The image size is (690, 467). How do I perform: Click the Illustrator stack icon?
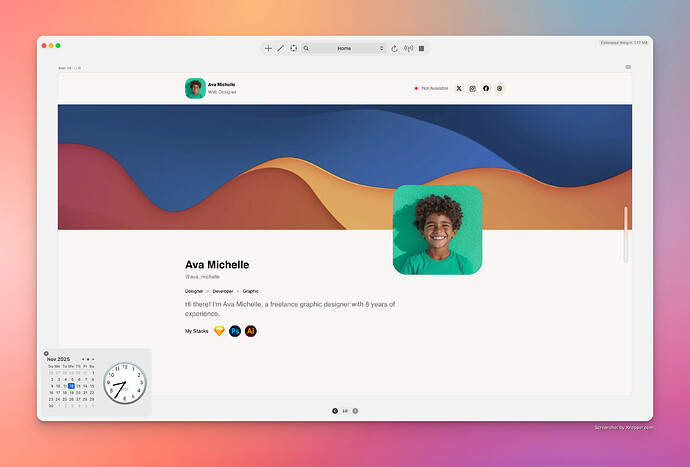click(x=251, y=330)
